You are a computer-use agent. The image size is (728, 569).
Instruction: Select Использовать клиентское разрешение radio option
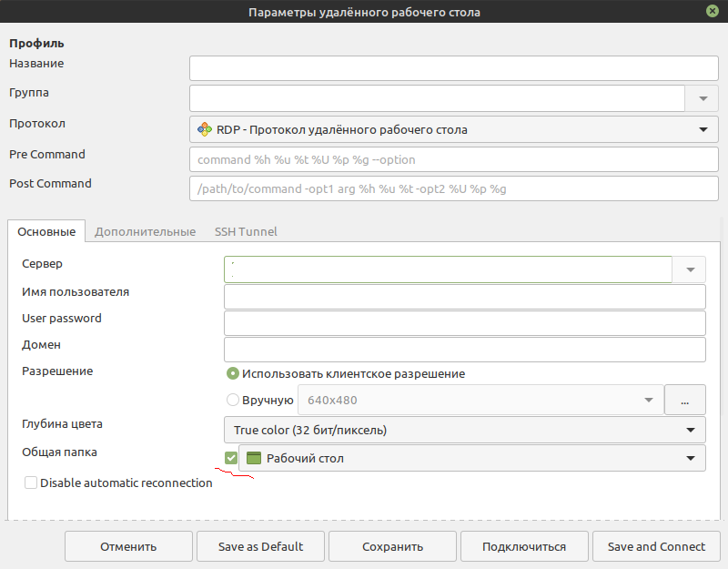233,373
